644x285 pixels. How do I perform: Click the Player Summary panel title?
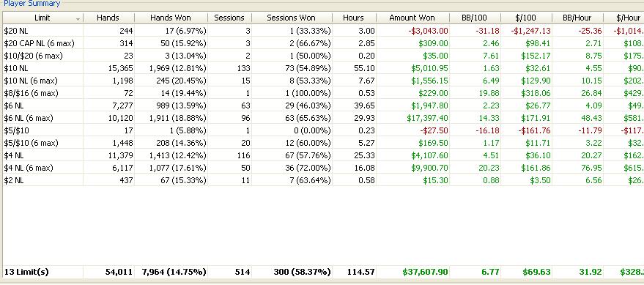click(32, 4)
